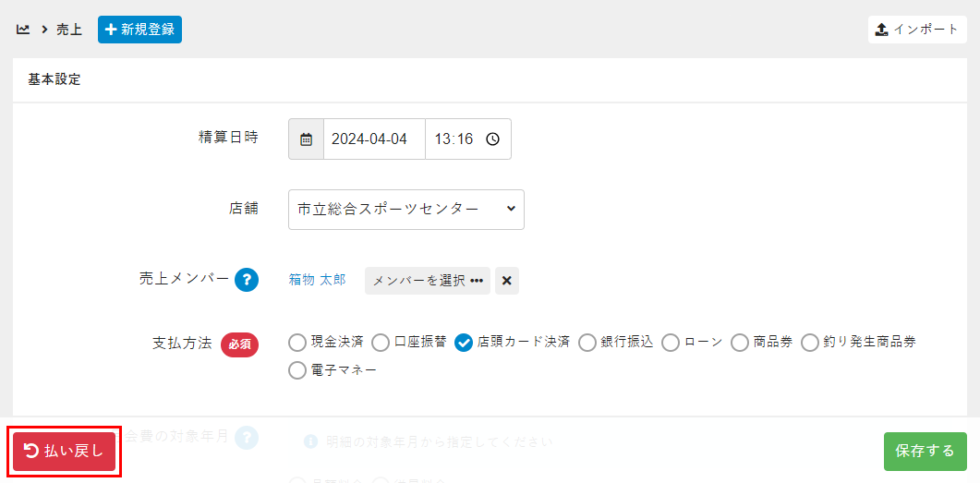Select 現金決済 payment method

pos(297,343)
